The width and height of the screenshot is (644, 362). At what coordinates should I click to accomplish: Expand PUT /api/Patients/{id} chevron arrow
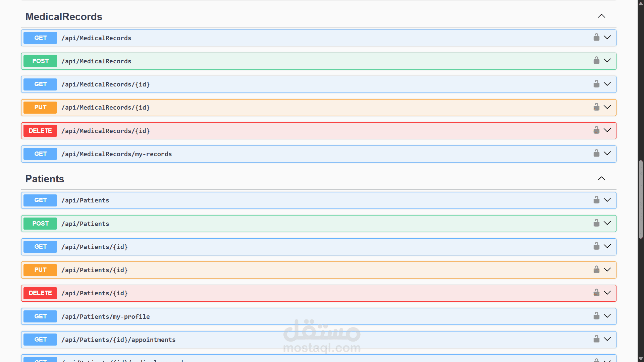tap(607, 269)
